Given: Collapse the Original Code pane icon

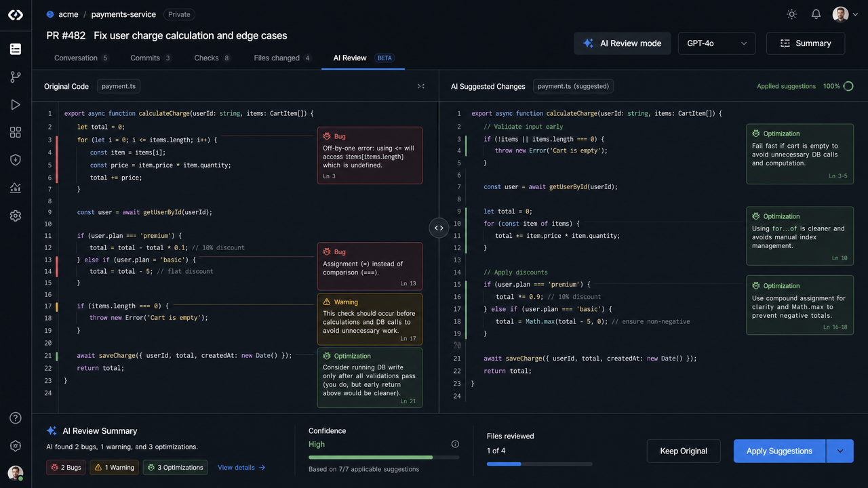Looking at the screenshot, I should pyautogui.click(x=421, y=86).
